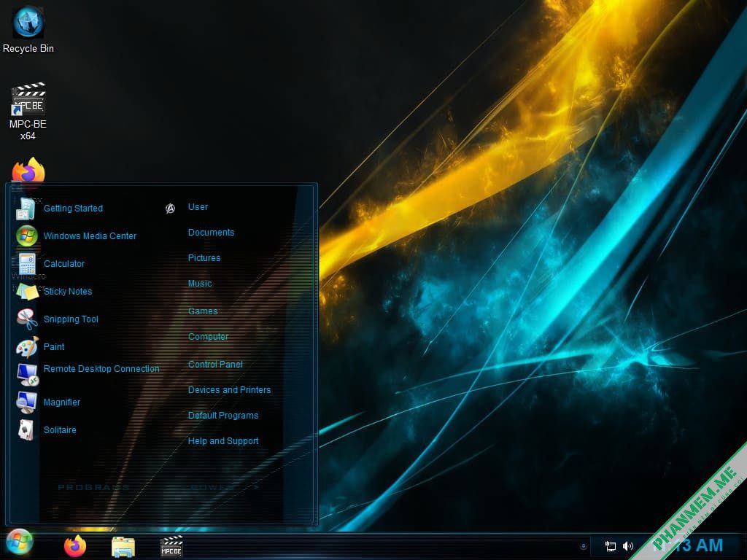Open Recycle Bin on the desktop
The image size is (747, 560).
[x=28, y=29]
